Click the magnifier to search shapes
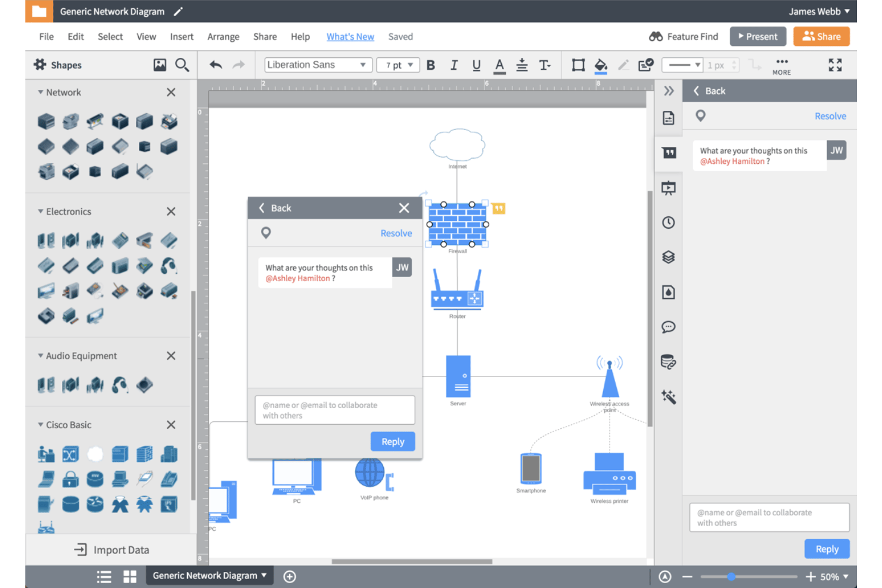 182,65
